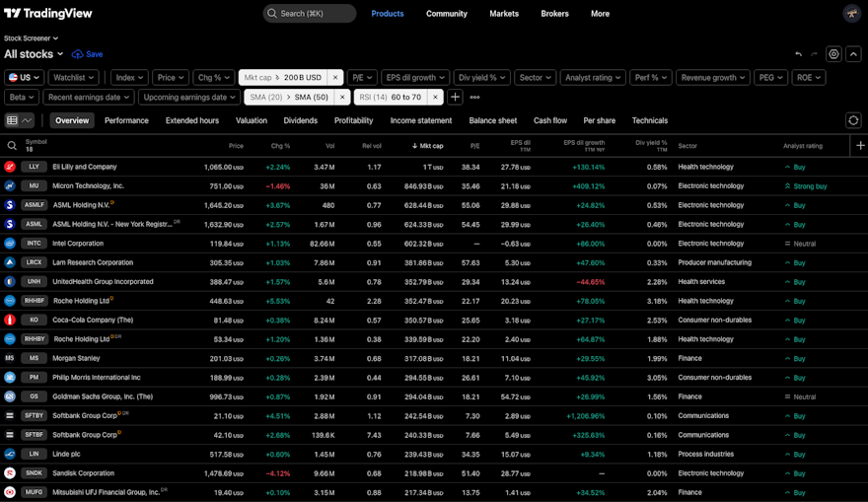Open the P/E filter dropdown
This screenshot has width=868, height=502.
[x=362, y=78]
